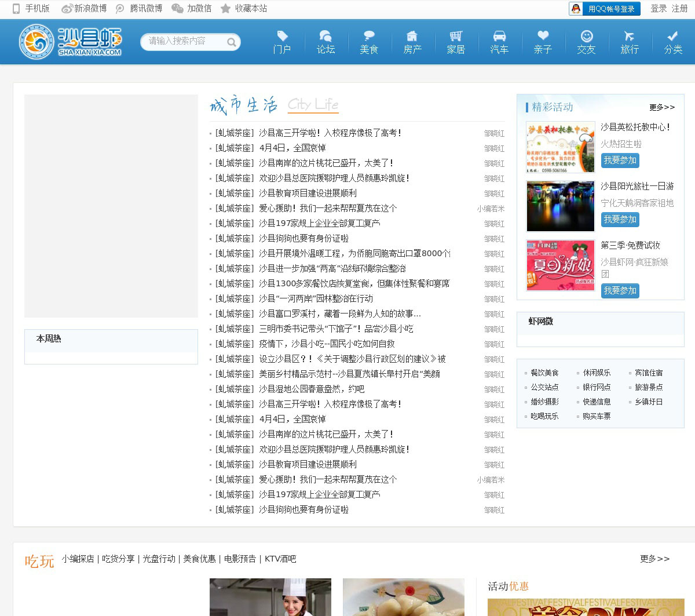
Task: Click 我要参加 for 沙县阳光旅社一日游
Action: tap(620, 220)
